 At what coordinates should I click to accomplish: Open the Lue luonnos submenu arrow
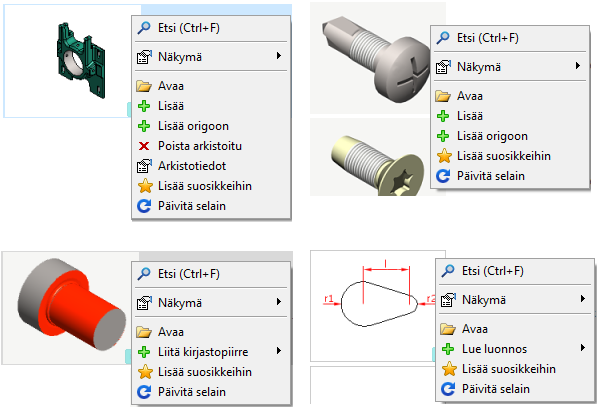[x=582, y=349]
